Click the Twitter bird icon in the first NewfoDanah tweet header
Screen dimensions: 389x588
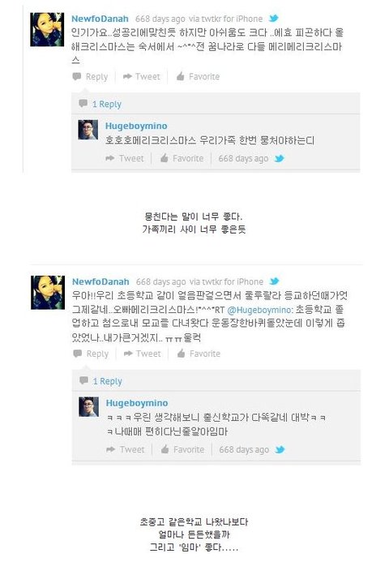click(x=274, y=18)
